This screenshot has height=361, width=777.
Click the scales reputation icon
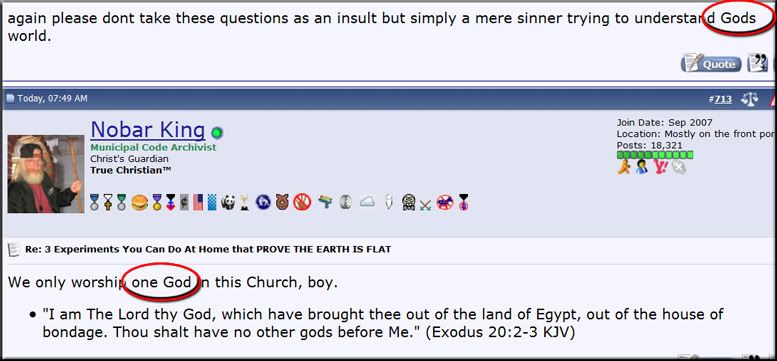pyautogui.click(x=749, y=99)
